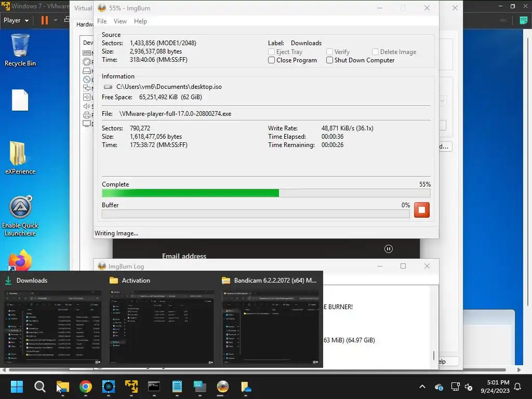Switch to ImgBurn on the taskbar
The image size is (532, 399).
222,387
